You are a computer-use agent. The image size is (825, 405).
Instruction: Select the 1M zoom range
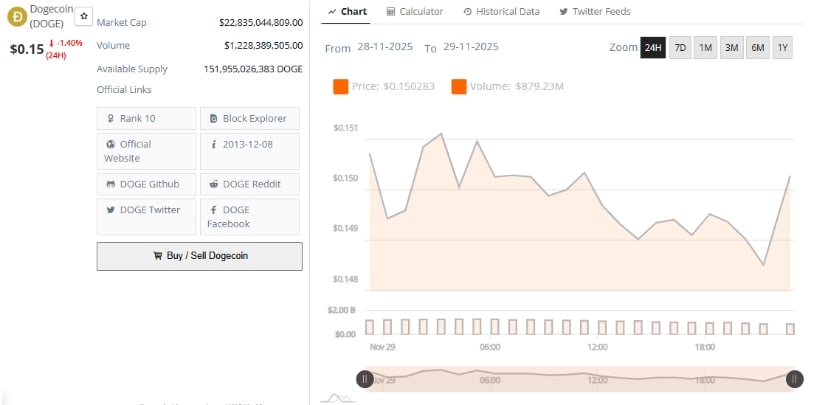point(706,48)
